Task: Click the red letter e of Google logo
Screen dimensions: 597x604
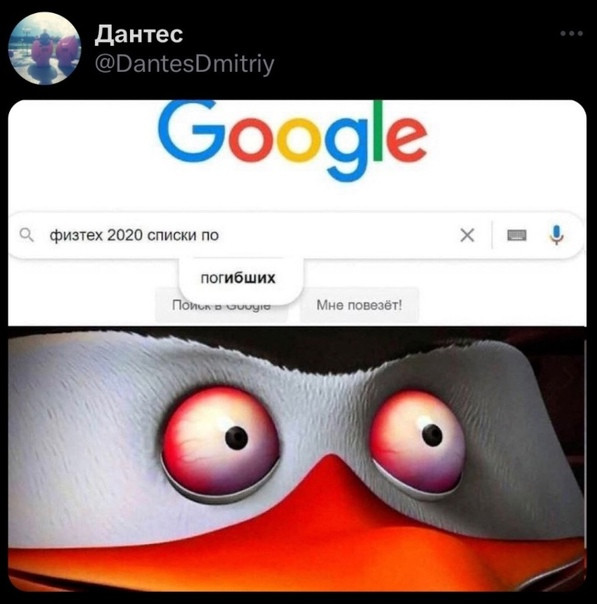Action: coord(405,136)
